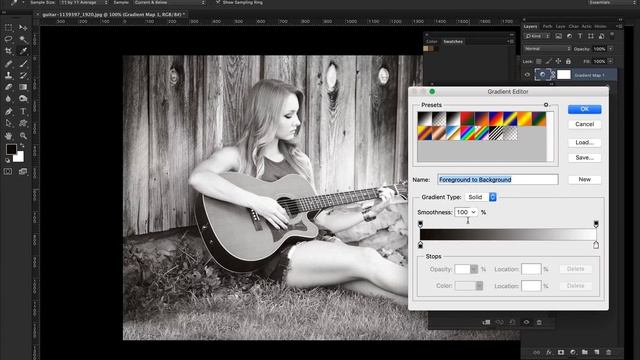Viewport: 640px width, 360px height.
Task: Switch to the Color tab
Action: click(431, 42)
